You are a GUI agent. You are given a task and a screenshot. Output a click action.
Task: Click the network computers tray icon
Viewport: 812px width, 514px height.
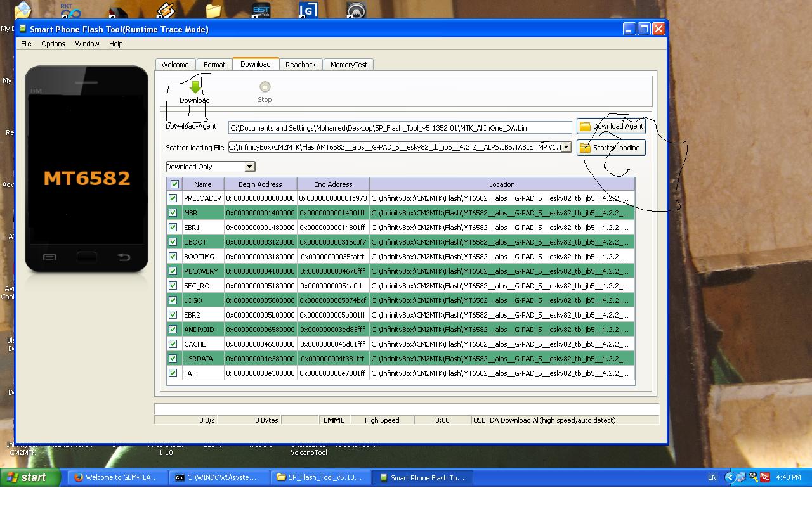(741, 477)
